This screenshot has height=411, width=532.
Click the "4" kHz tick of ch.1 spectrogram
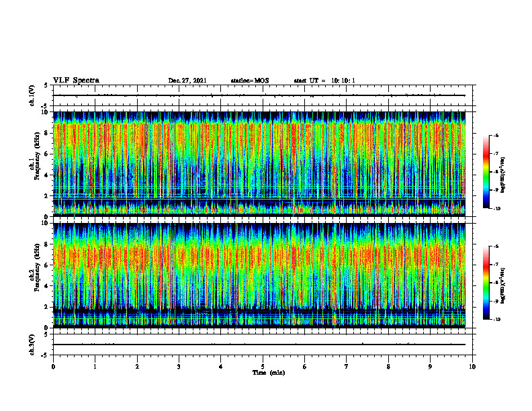[47, 175]
